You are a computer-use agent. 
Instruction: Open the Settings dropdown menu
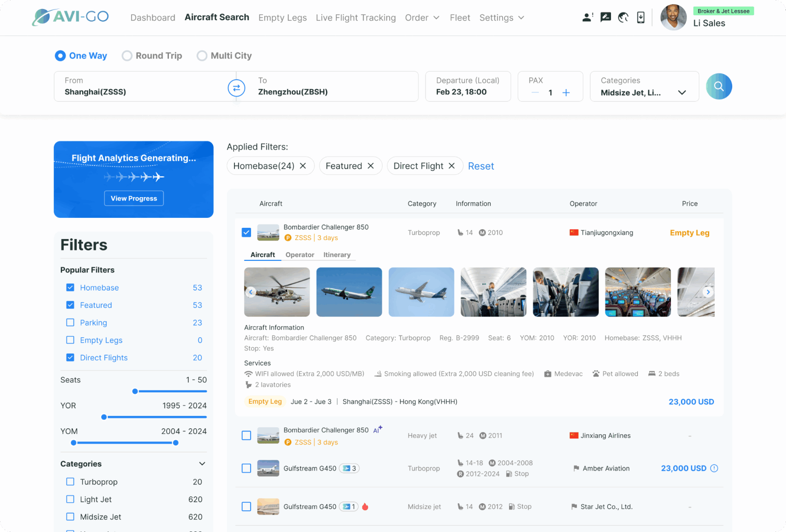(x=502, y=17)
